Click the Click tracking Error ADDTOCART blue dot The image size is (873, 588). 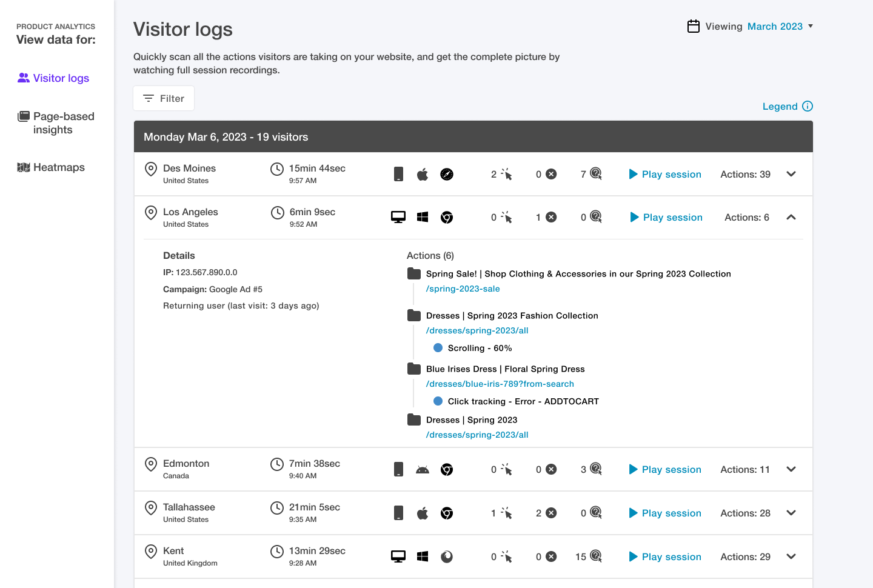click(x=438, y=401)
